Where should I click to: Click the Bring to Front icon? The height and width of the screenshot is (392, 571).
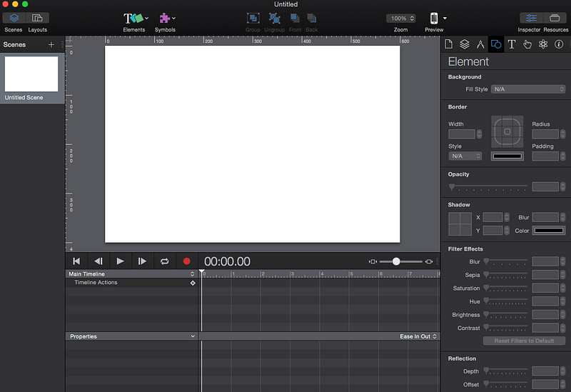295,19
